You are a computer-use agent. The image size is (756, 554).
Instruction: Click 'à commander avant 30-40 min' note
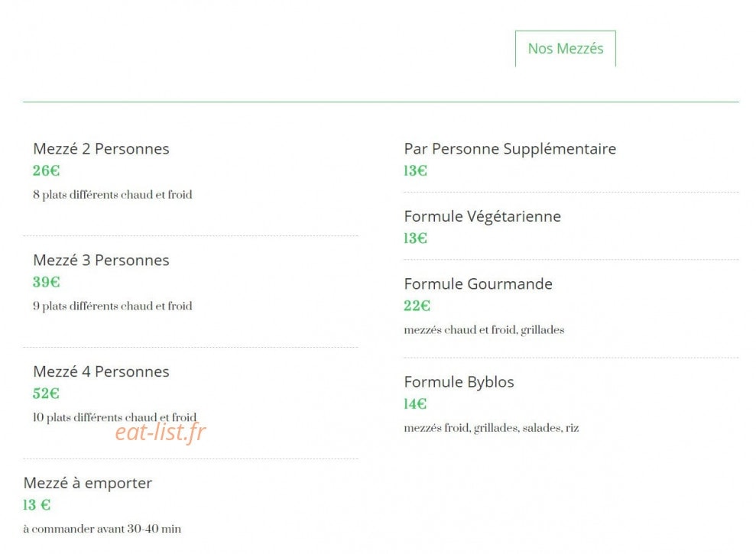pos(102,529)
